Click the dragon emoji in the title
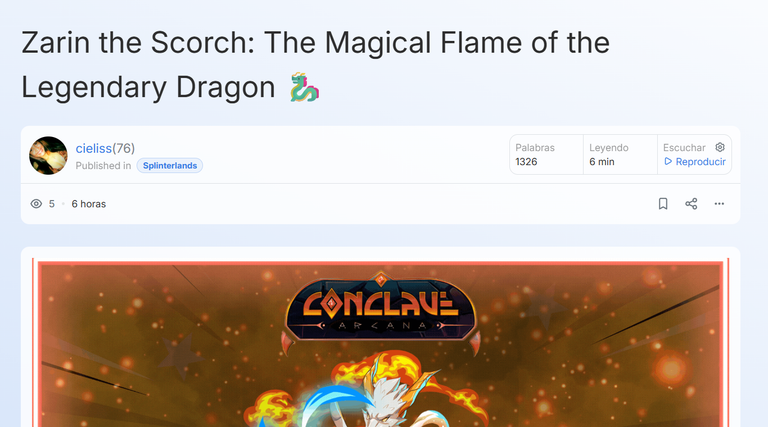768x427 pixels. click(304, 88)
